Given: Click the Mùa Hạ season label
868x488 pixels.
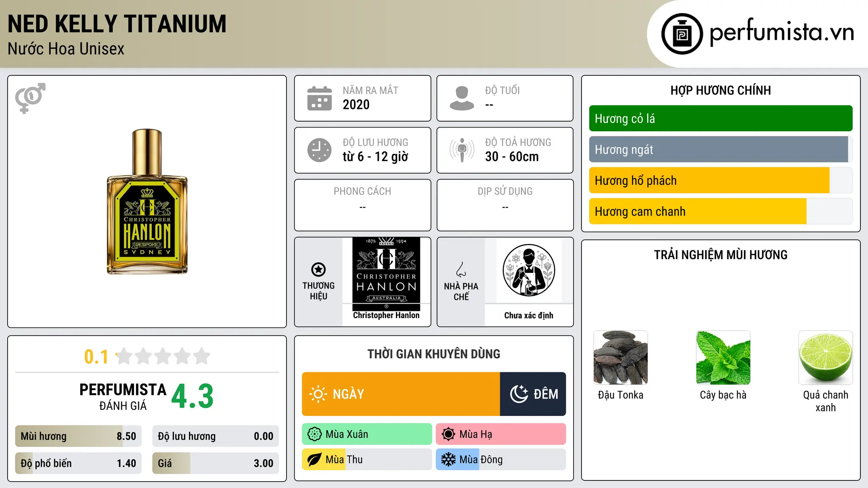Looking at the screenshot, I should click(476, 434).
